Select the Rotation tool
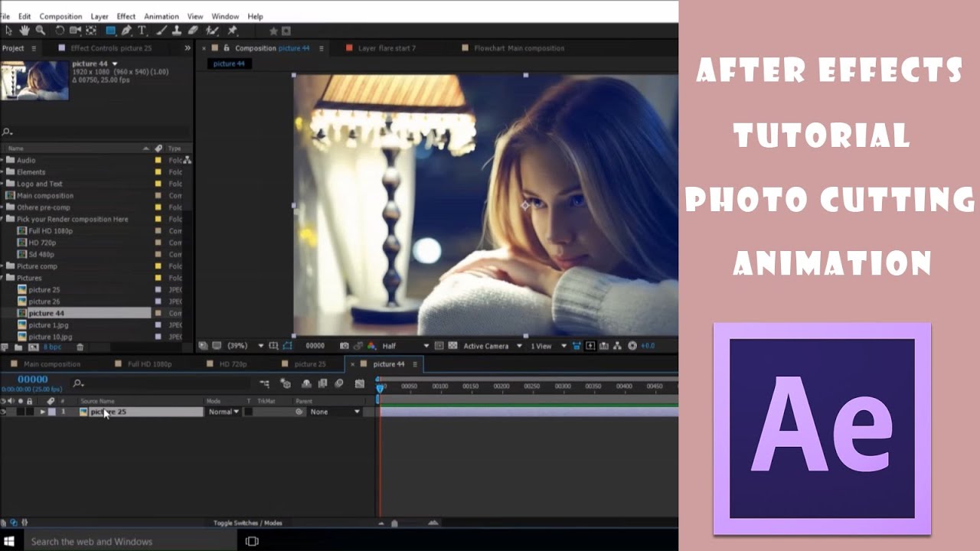980x551 pixels. tap(60, 31)
